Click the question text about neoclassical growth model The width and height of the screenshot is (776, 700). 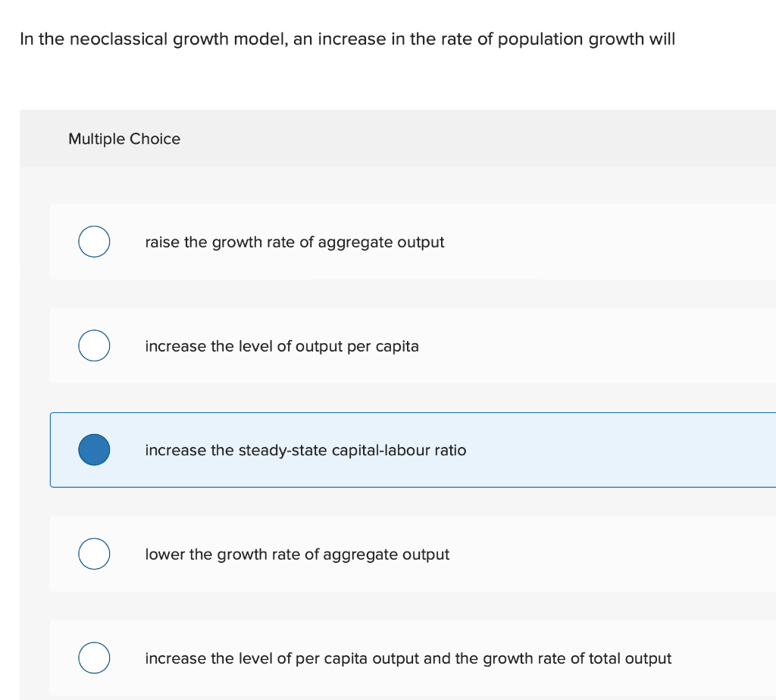tap(346, 39)
